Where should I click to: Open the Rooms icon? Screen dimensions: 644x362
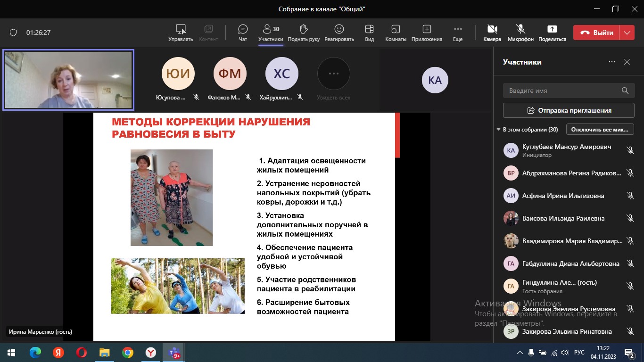[x=396, y=29]
